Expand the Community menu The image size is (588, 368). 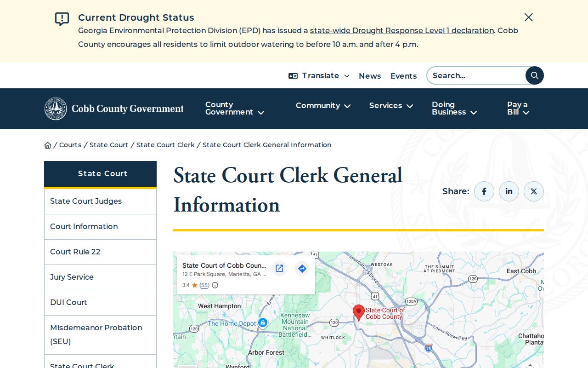[323, 106]
